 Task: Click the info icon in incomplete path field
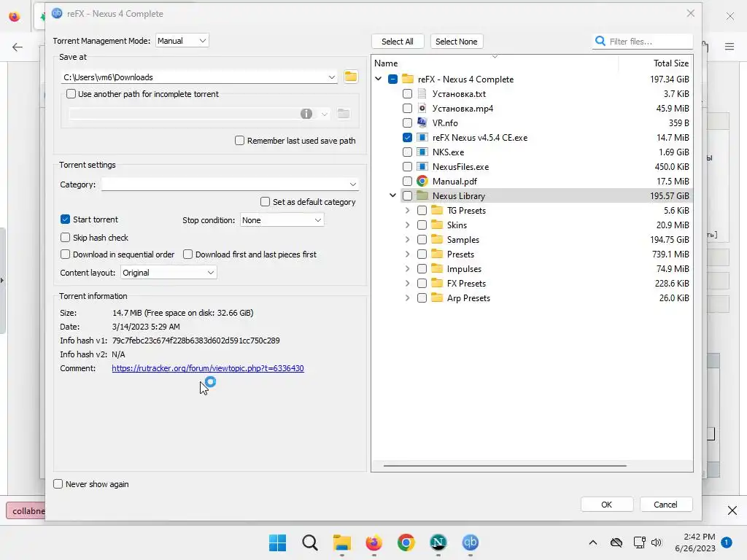pyautogui.click(x=306, y=113)
